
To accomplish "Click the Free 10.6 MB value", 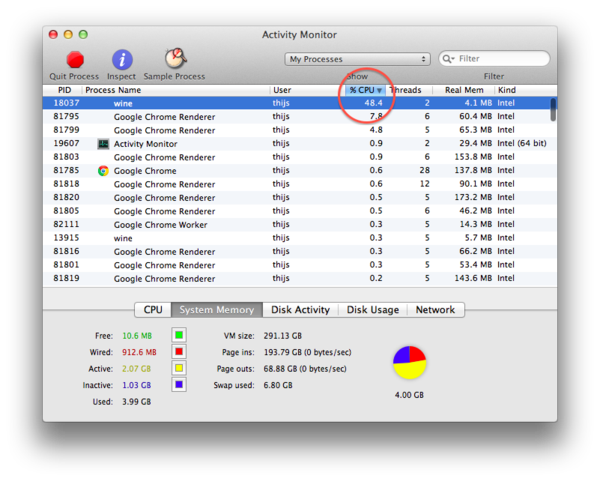I will click(x=137, y=336).
